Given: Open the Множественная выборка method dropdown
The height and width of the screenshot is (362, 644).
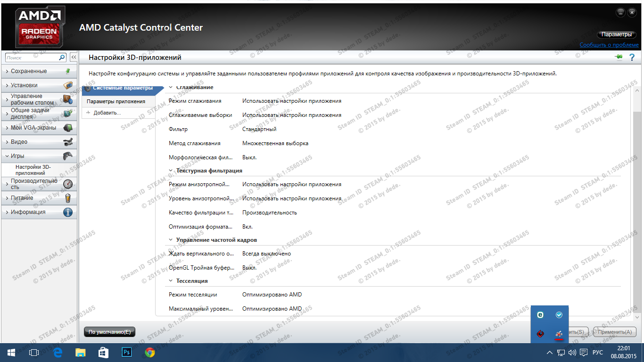Looking at the screenshot, I should coord(275,143).
